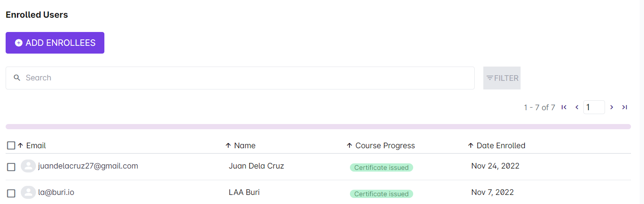Go to previous page arrow
Viewport: 644px width, 204px height.
577,107
